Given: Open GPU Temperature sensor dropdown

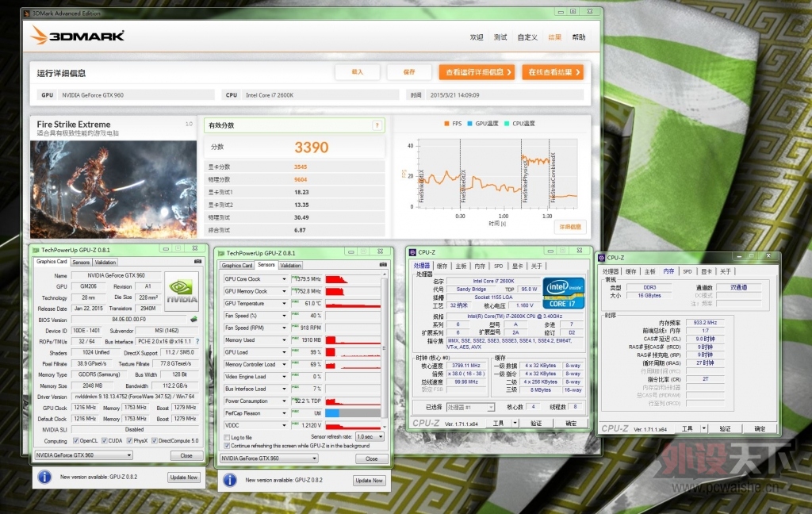Looking at the screenshot, I should [284, 304].
